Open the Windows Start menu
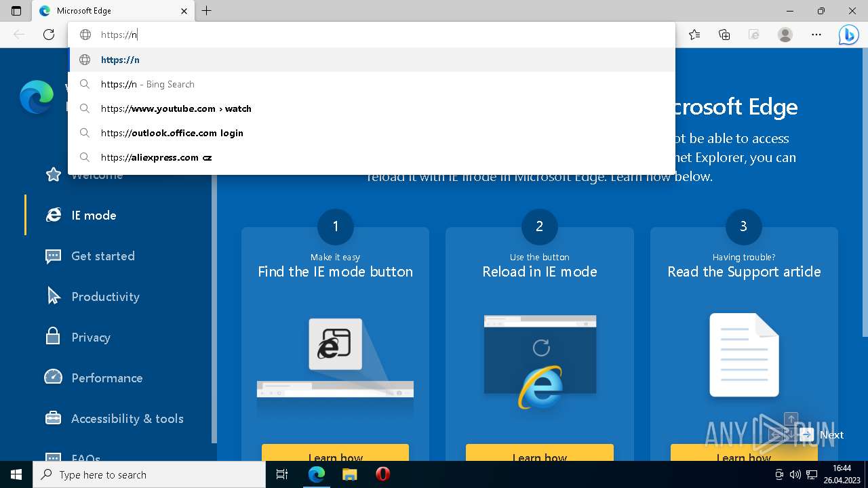 tap(16, 474)
